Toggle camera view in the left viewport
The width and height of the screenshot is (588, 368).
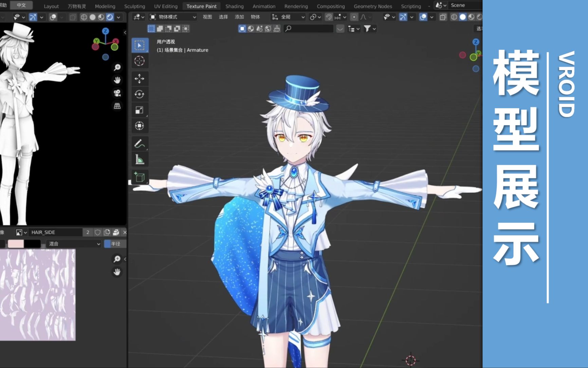click(117, 93)
